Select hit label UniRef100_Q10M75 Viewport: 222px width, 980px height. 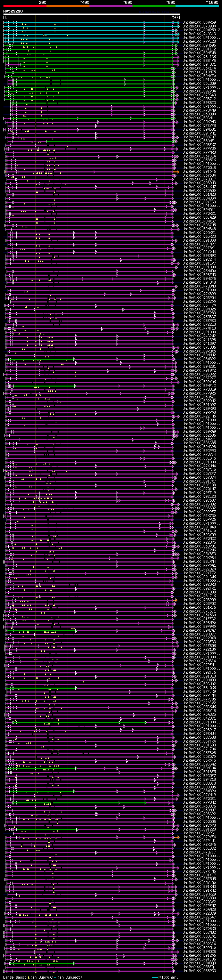[199, 72]
